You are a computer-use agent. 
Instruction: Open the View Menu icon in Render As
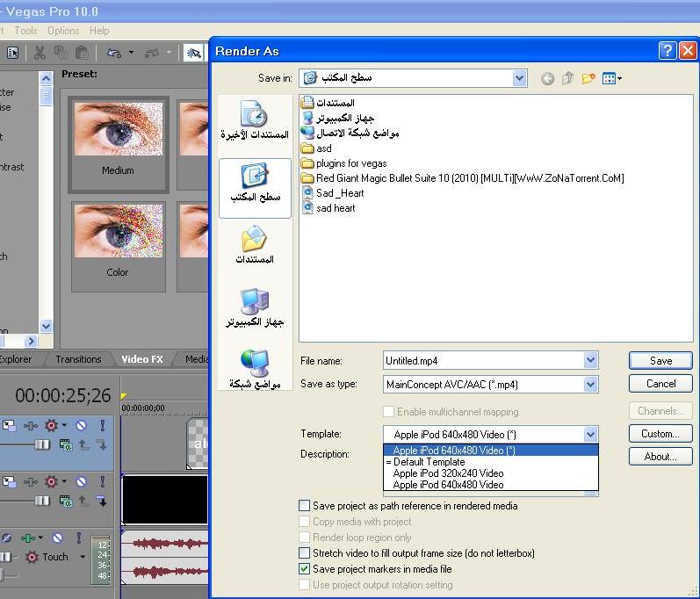[x=611, y=78]
